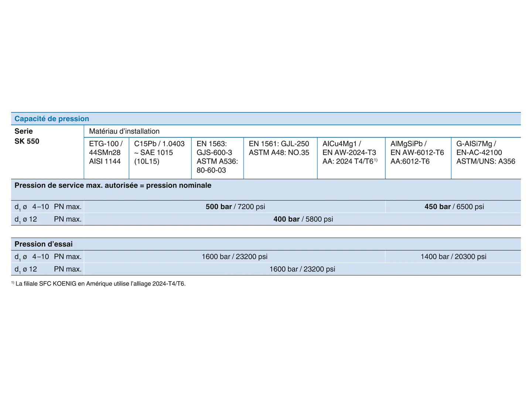Select the '7200 psi' value
Viewport: 532px width, 399px height.
point(251,207)
